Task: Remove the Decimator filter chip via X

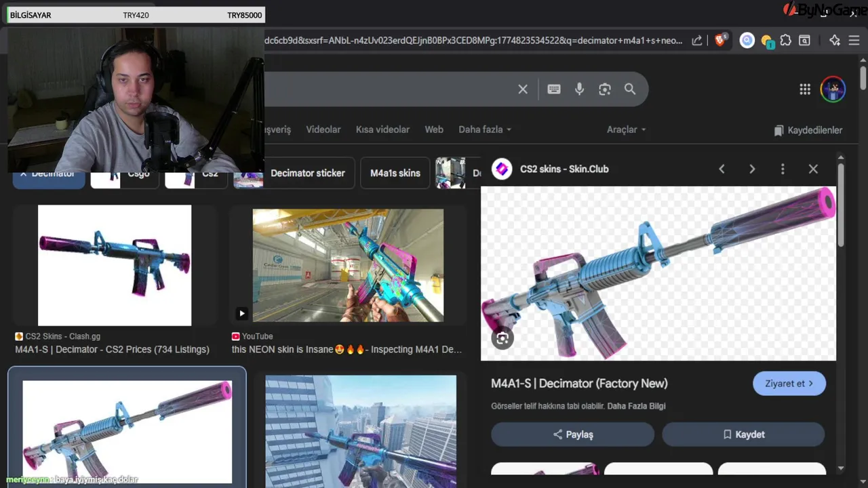Action: click(23, 174)
